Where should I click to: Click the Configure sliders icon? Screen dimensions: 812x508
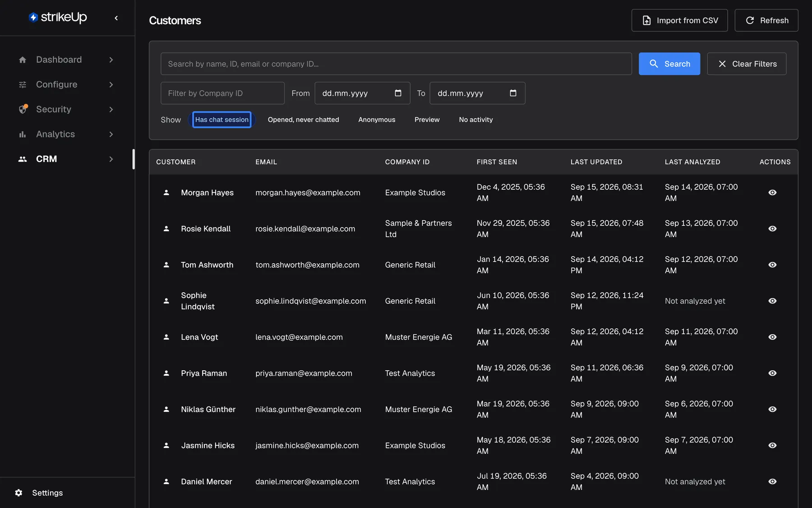point(23,84)
